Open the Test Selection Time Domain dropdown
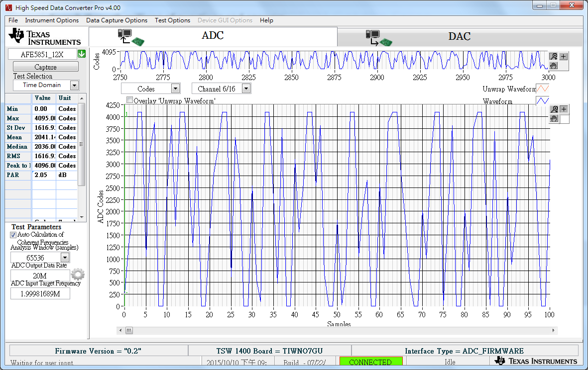Viewport: 588px width, 370px height. (x=74, y=86)
